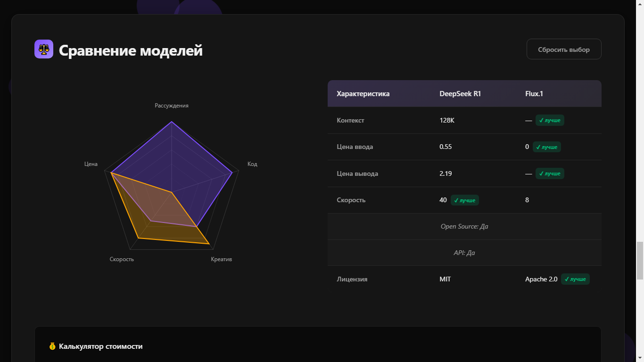
Task: Click the Open Source: Да row
Action: click(464, 226)
